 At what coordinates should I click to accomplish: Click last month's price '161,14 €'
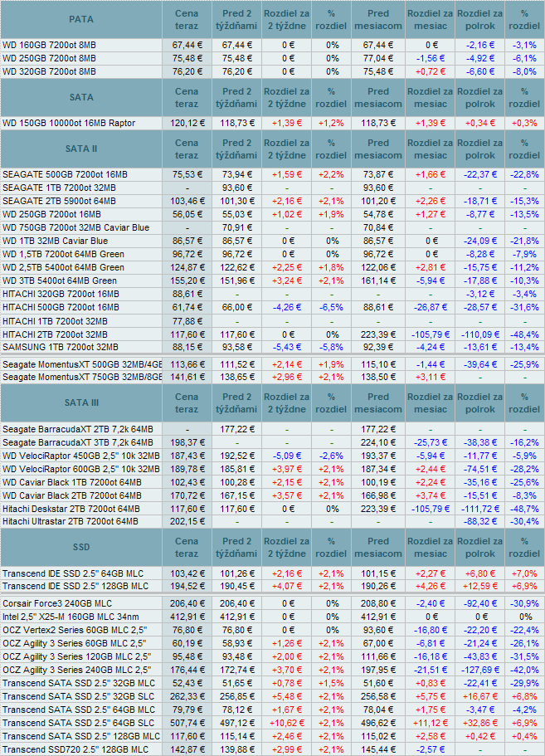pyautogui.click(x=378, y=280)
